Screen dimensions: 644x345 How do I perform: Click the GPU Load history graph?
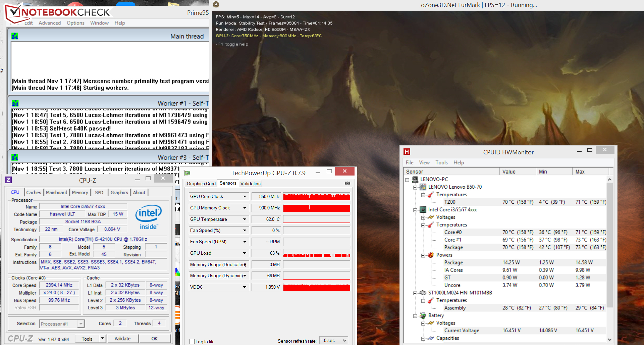(317, 253)
